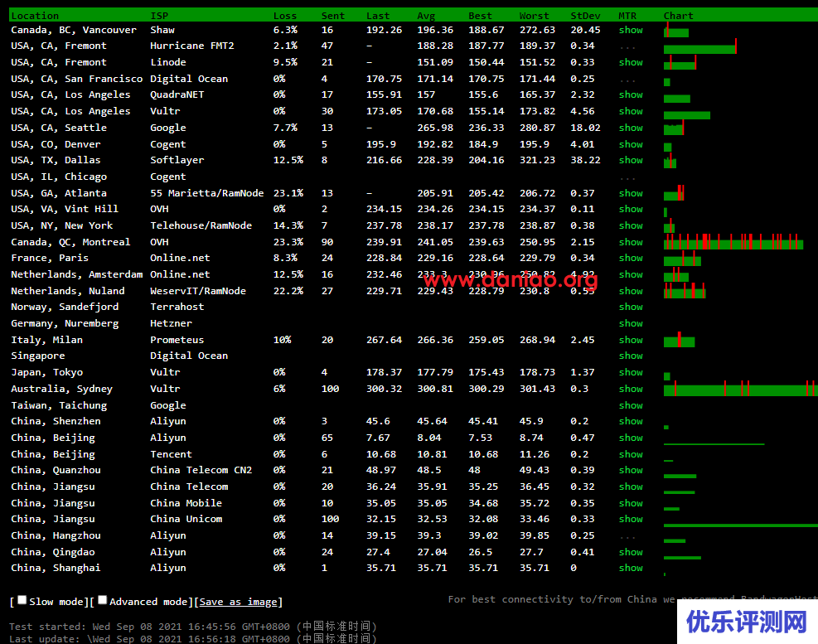Open show link for China, Shanghai Aliyun

point(630,568)
